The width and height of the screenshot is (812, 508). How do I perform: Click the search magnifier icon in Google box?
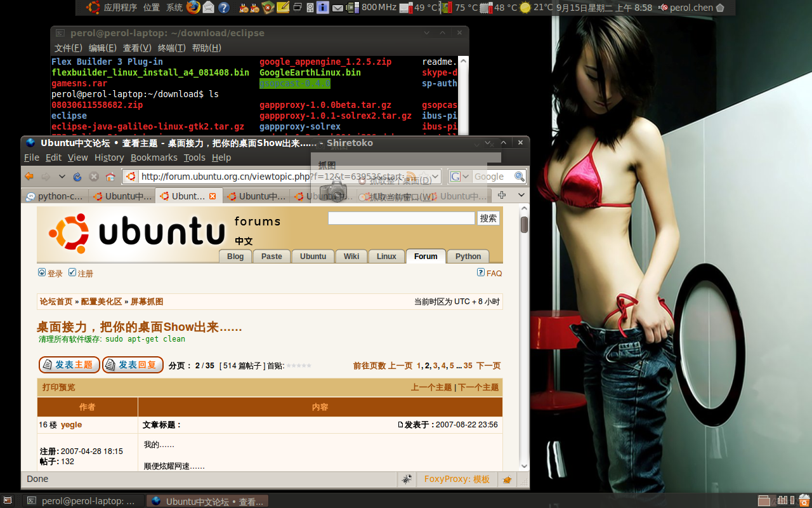coord(519,177)
